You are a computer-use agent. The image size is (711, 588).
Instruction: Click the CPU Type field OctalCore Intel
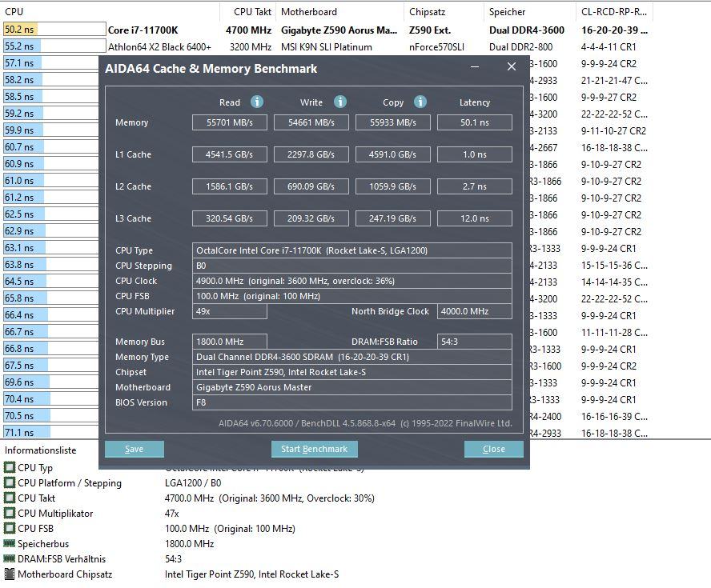pyautogui.click(x=351, y=250)
